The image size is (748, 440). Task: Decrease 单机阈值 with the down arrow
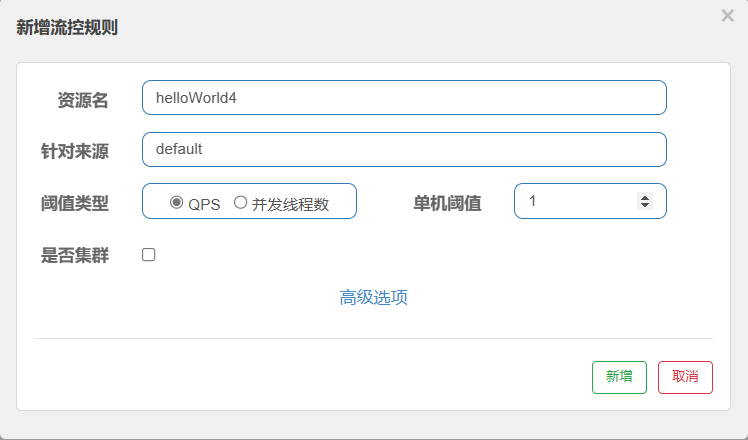point(645,205)
